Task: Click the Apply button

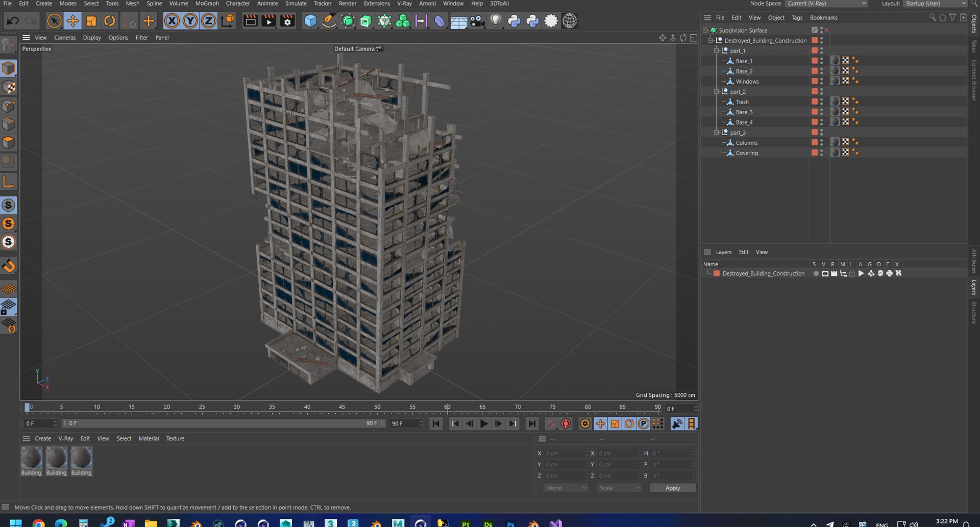Action: tap(673, 488)
